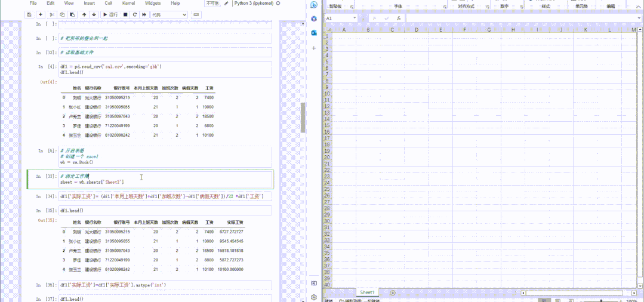Click the 实际工资 column header in Out[35]
The height and width of the screenshot is (302, 644).
point(235,222)
